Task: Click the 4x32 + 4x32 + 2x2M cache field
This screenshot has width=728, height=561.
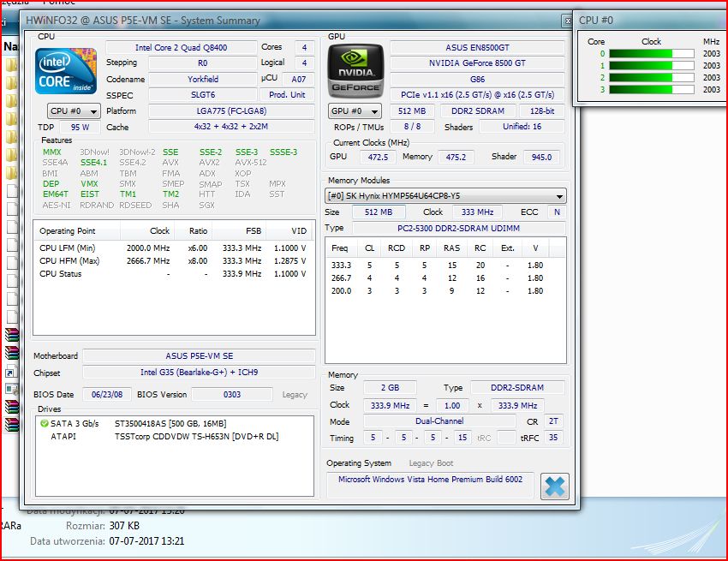Action: coord(231,126)
